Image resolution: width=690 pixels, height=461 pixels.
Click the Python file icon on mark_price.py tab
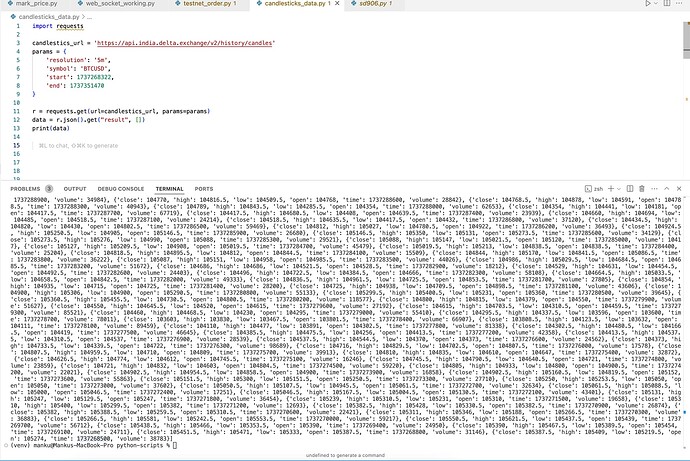point(10,3)
